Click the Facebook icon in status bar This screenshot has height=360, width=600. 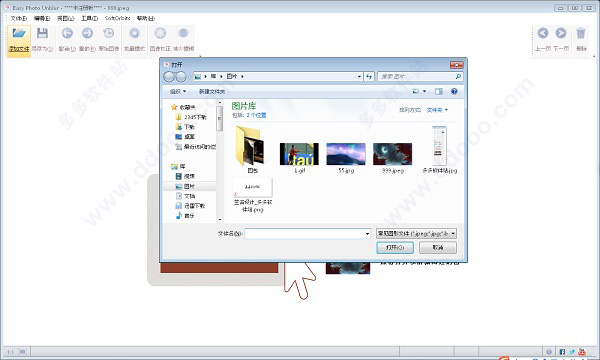(562, 352)
